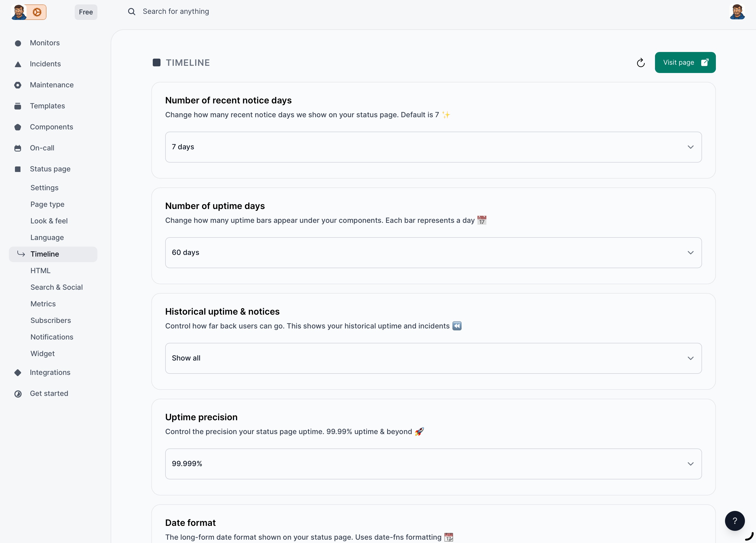Click the refresh icon beside Visit page
This screenshot has height=543, width=756.
tap(640, 63)
